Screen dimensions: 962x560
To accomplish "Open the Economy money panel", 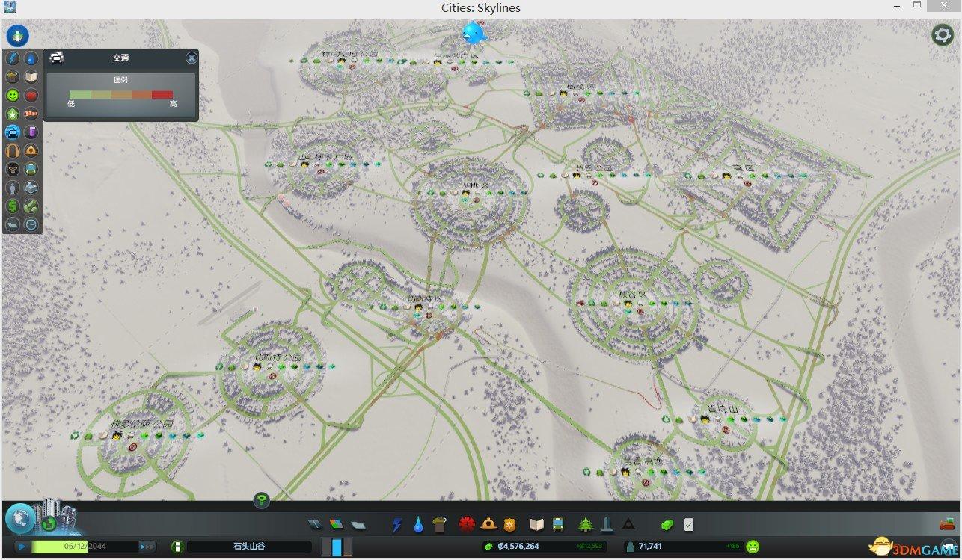I will (666, 525).
